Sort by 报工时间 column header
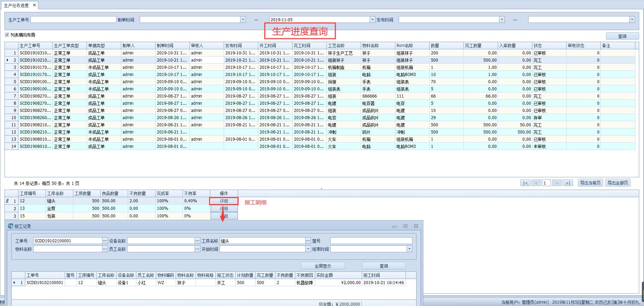 pyautogui.click(x=384, y=275)
